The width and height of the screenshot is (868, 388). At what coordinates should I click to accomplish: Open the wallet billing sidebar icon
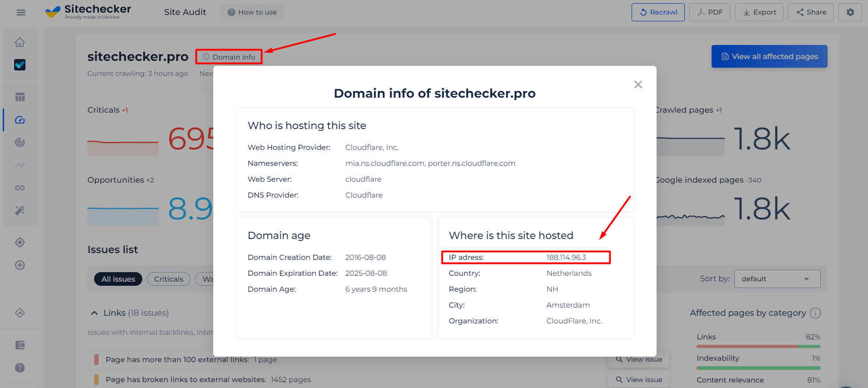[x=20, y=345]
